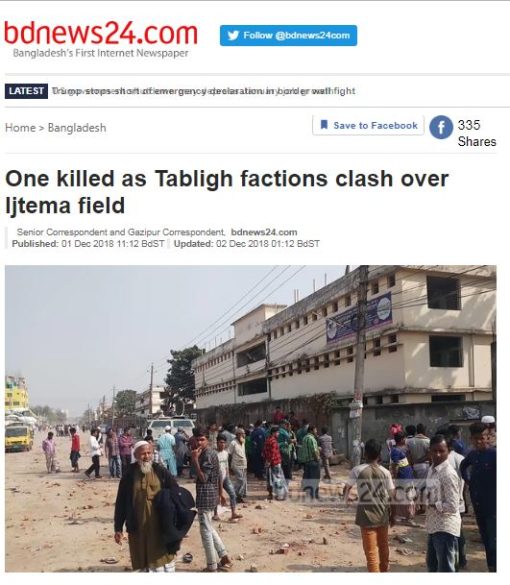Go to Home breadcrumb
This screenshot has height=585, width=510.
(x=20, y=128)
